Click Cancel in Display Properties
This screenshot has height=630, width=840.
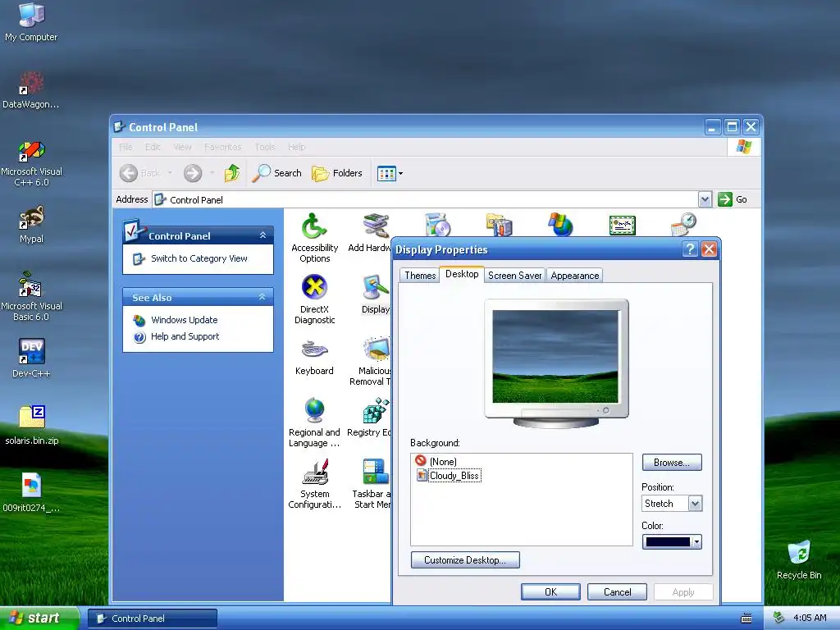point(617,592)
